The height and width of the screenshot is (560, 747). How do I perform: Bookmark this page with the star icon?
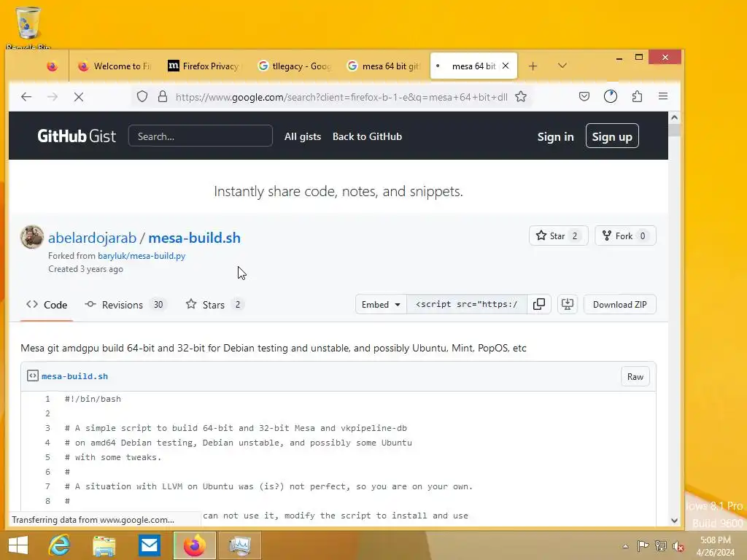tap(521, 97)
